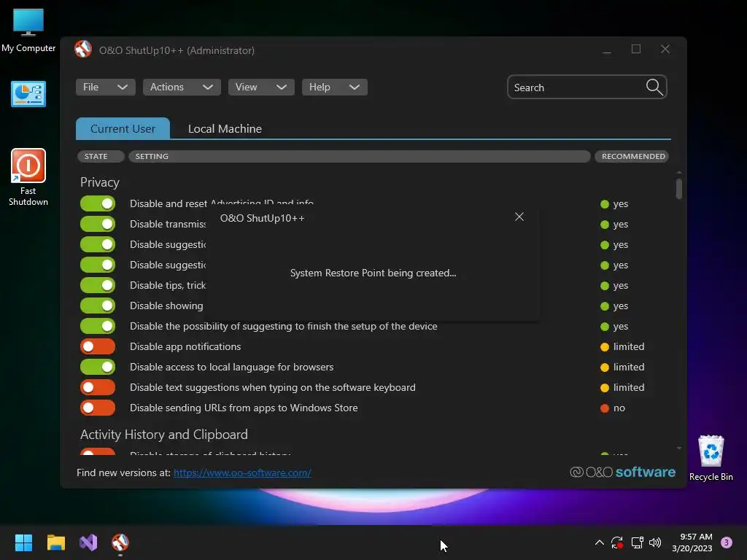Screen dimensions: 747x560
Task: Switch to the Local Machine tab
Action: point(225,128)
